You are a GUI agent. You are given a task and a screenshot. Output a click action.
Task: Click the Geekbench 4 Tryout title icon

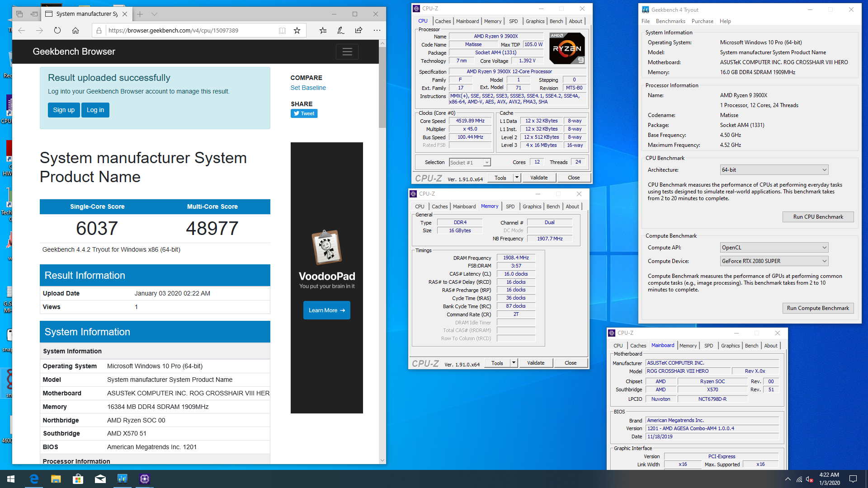(x=646, y=9)
